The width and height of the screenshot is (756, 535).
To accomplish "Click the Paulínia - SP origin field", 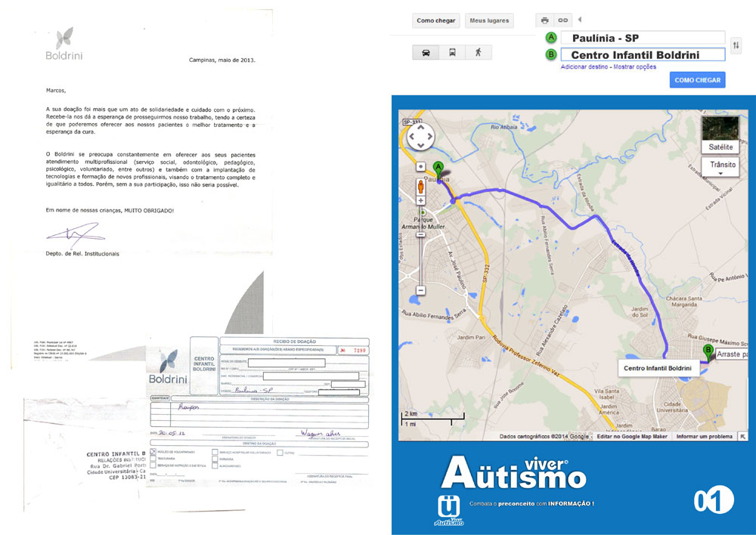I will [643, 38].
